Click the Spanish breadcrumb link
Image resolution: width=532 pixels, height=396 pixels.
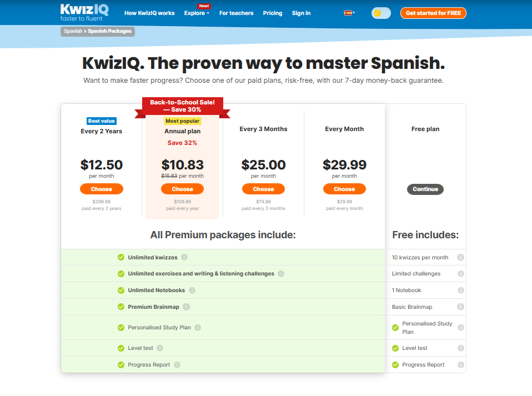pos(73,31)
